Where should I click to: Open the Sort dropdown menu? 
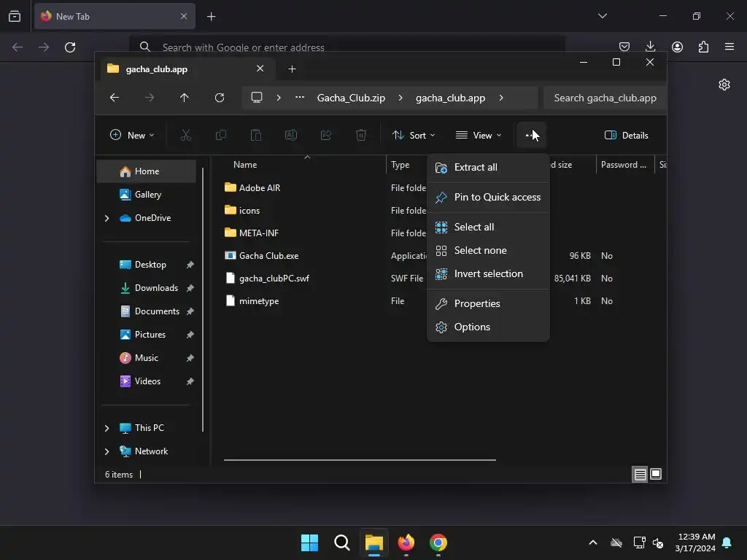tap(414, 135)
